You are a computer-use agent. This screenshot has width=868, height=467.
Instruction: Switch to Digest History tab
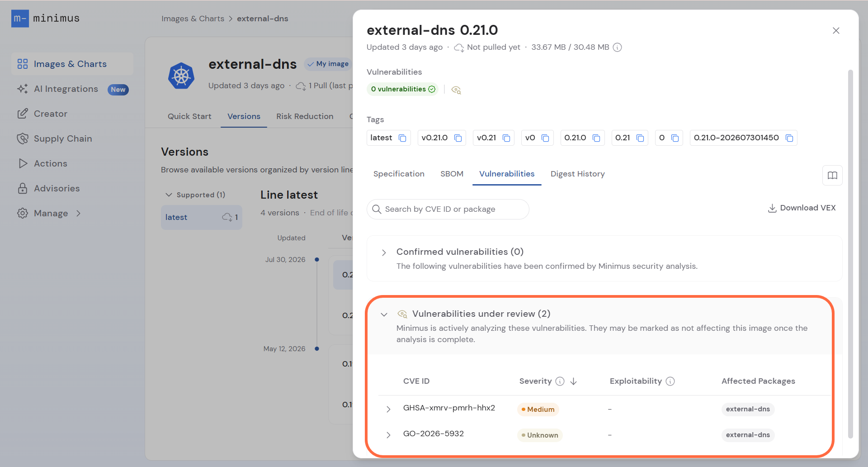coord(577,174)
